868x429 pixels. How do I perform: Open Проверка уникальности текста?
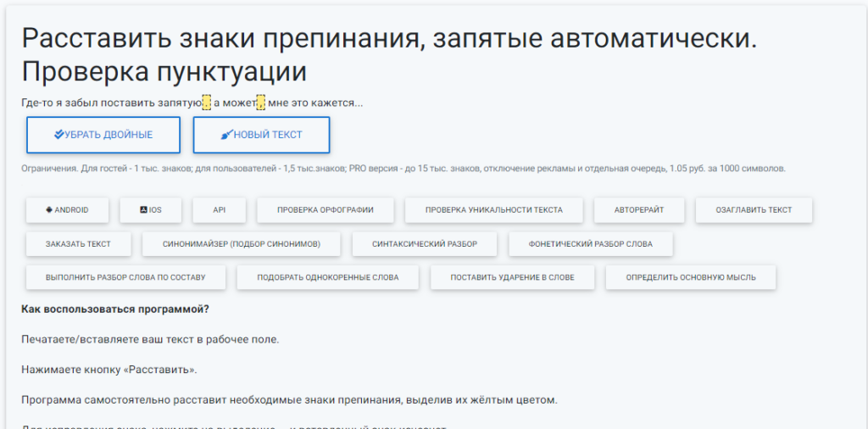point(494,209)
